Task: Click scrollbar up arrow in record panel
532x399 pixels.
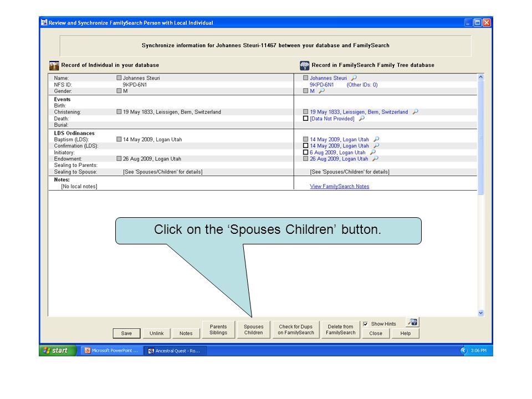Action: pyautogui.click(x=481, y=77)
